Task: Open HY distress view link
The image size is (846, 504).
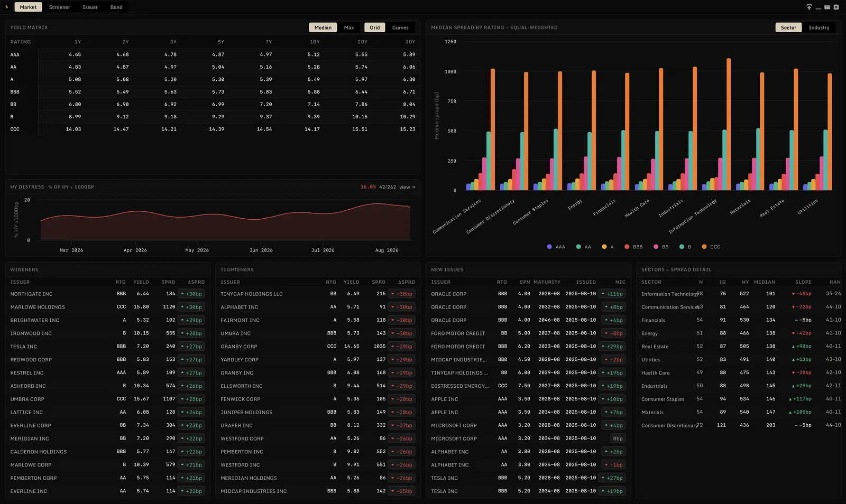Action: 407,187
